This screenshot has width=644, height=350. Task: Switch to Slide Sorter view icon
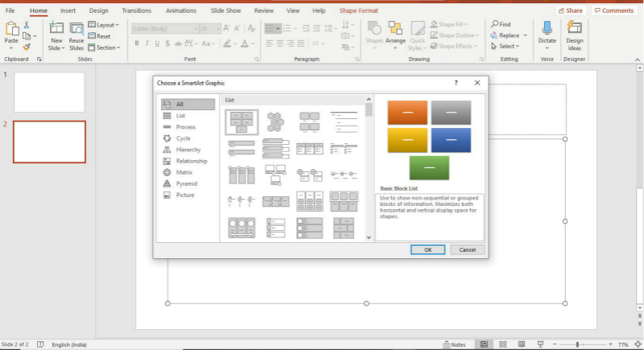pyautogui.click(x=502, y=344)
